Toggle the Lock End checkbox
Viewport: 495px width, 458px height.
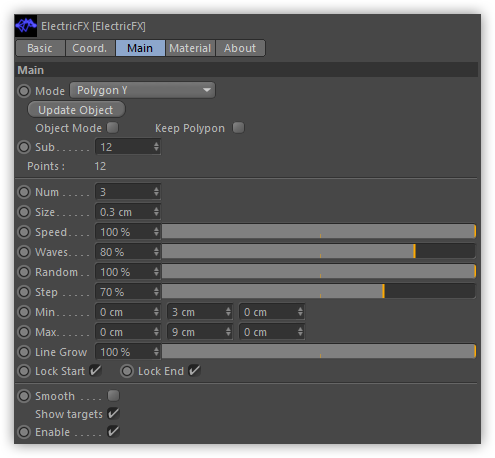[x=194, y=371]
